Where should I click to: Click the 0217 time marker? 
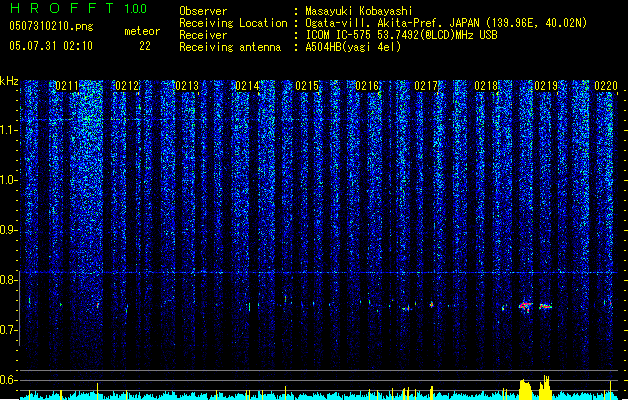(426, 86)
